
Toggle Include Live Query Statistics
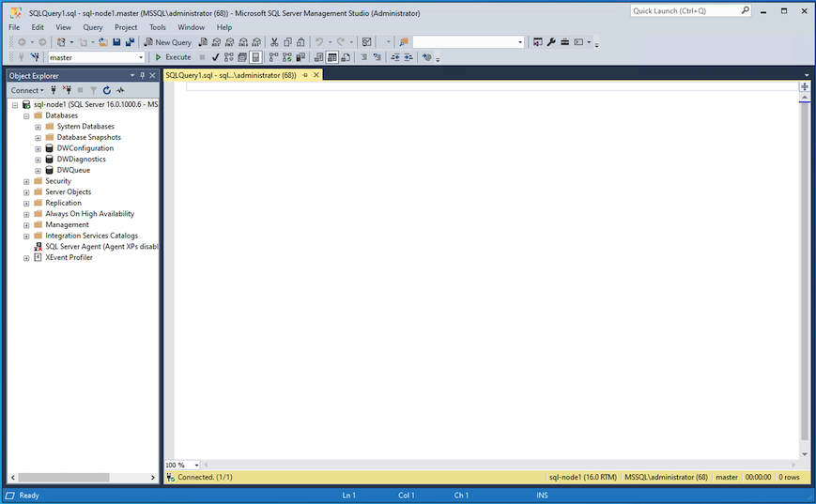pos(287,57)
